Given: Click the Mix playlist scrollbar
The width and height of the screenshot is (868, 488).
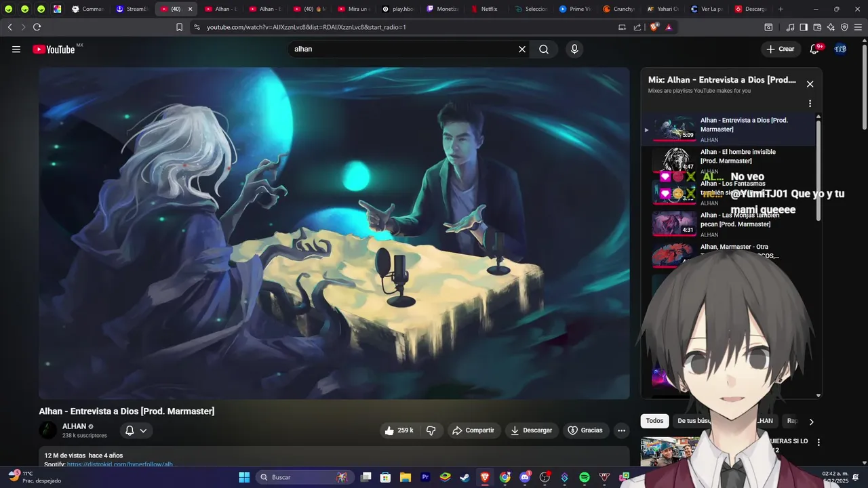Looking at the screenshot, I should (x=818, y=169).
